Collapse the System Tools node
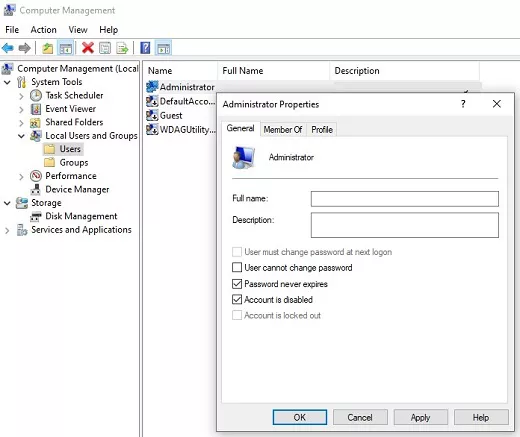This screenshot has width=520, height=437. pos(7,82)
